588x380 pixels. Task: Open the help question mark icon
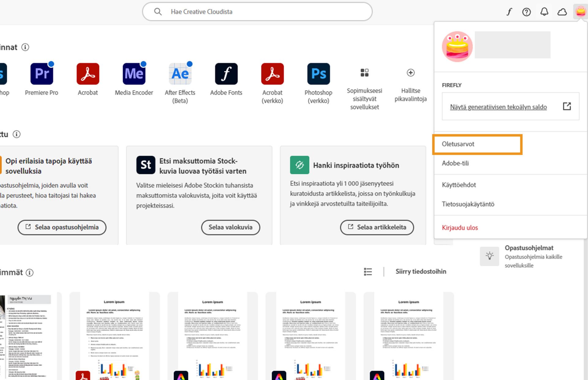[x=526, y=12]
